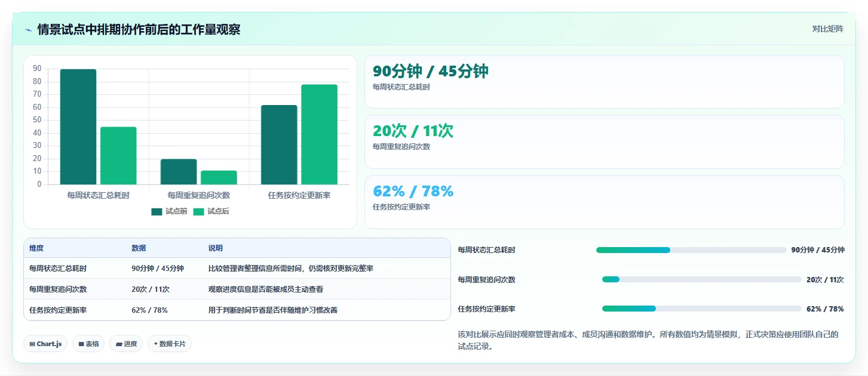
Task: Click chart axis label 每周状态汇总耗时
Action: click(x=98, y=195)
